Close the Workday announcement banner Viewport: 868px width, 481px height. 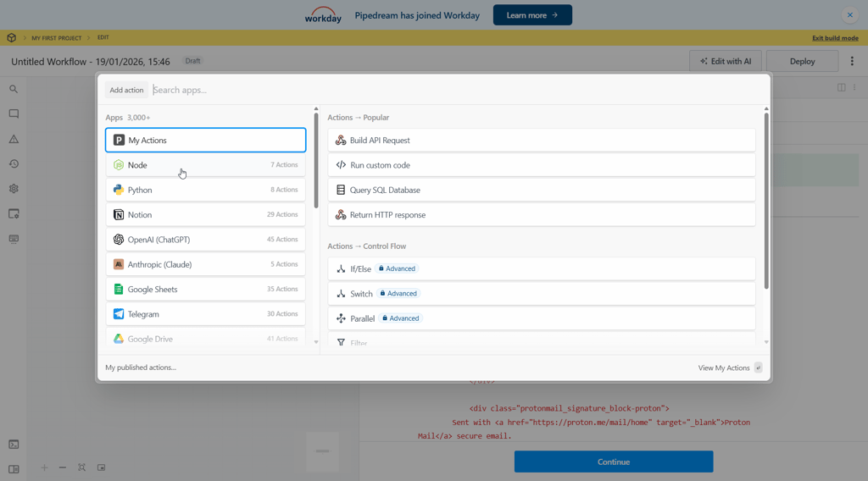coord(849,15)
